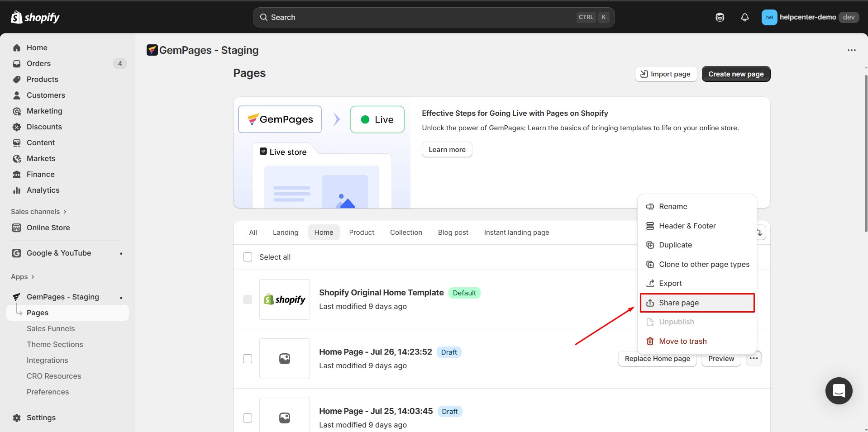The height and width of the screenshot is (432, 868).
Task: Tick checkbox for Home Page Jul 26 draft
Action: click(248, 359)
